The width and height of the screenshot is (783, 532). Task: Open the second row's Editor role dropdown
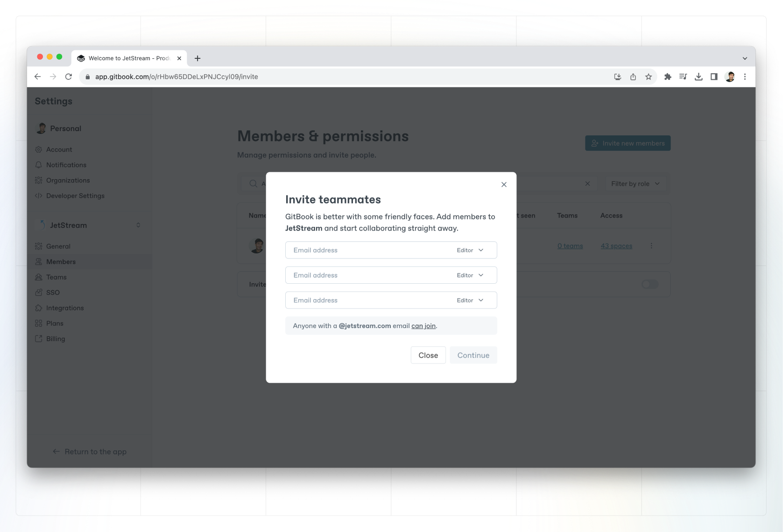(x=470, y=275)
